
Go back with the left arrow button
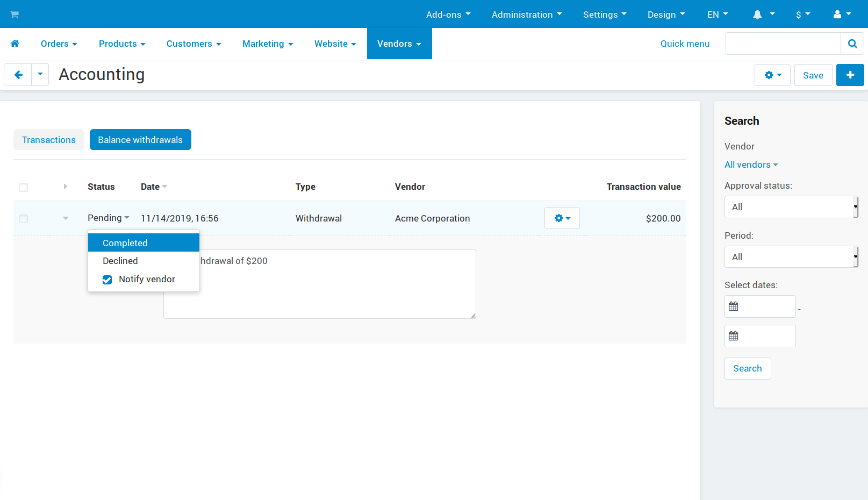click(18, 75)
